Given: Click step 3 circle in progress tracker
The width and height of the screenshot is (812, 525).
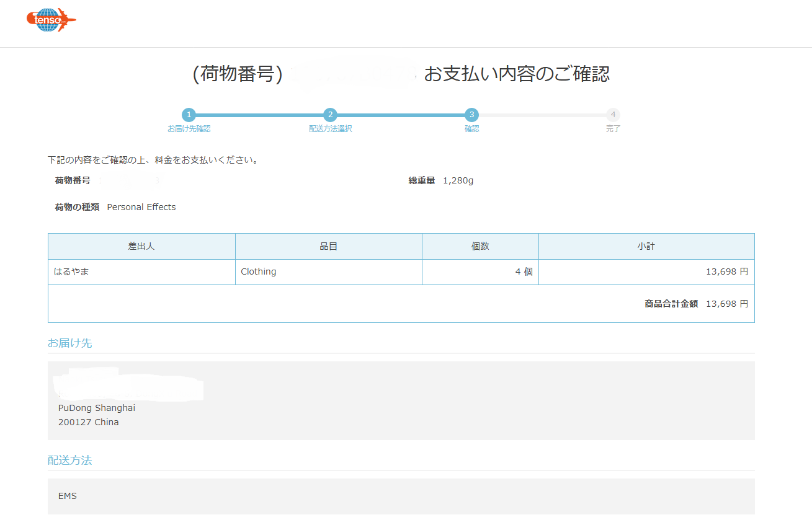Looking at the screenshot, I should 472,115.
